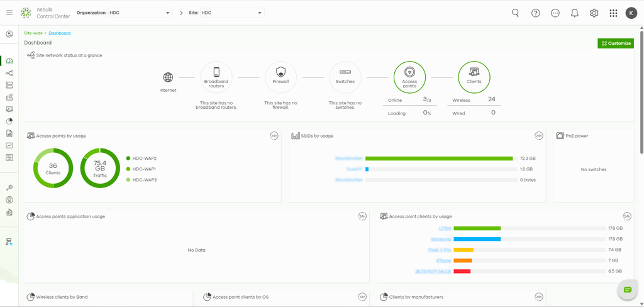
Task: Click the Dashboard breadcrumb link
Action: [x=60, y=33]
